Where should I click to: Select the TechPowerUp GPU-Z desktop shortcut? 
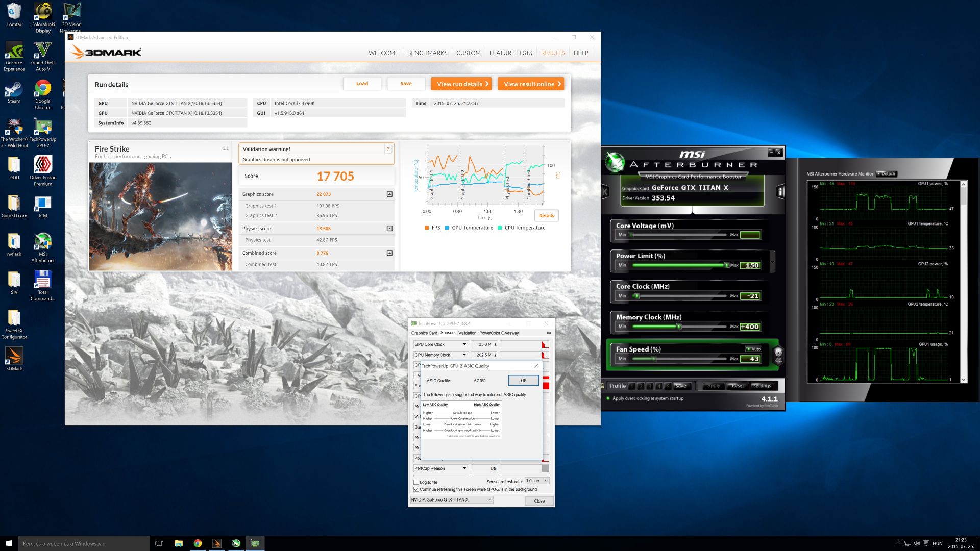pyautogui.click(x=43, y=133)
